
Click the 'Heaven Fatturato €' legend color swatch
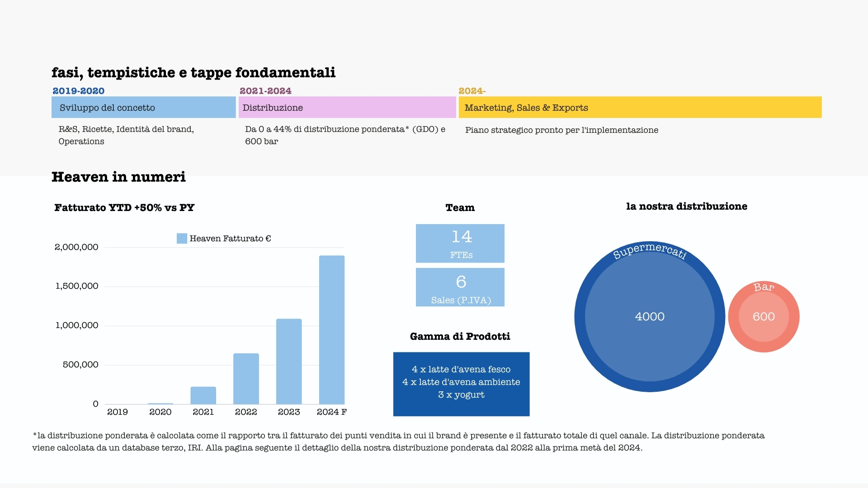(x=182, y=239)
